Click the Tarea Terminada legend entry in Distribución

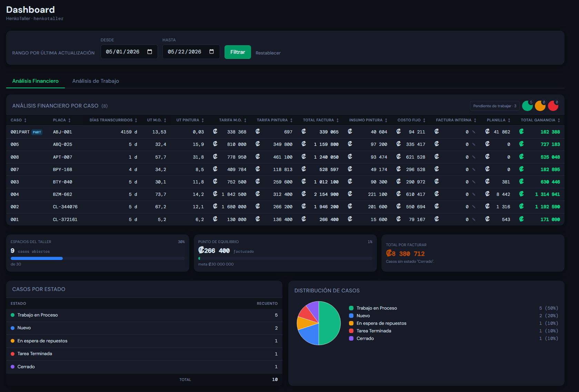tap(374, 331)
